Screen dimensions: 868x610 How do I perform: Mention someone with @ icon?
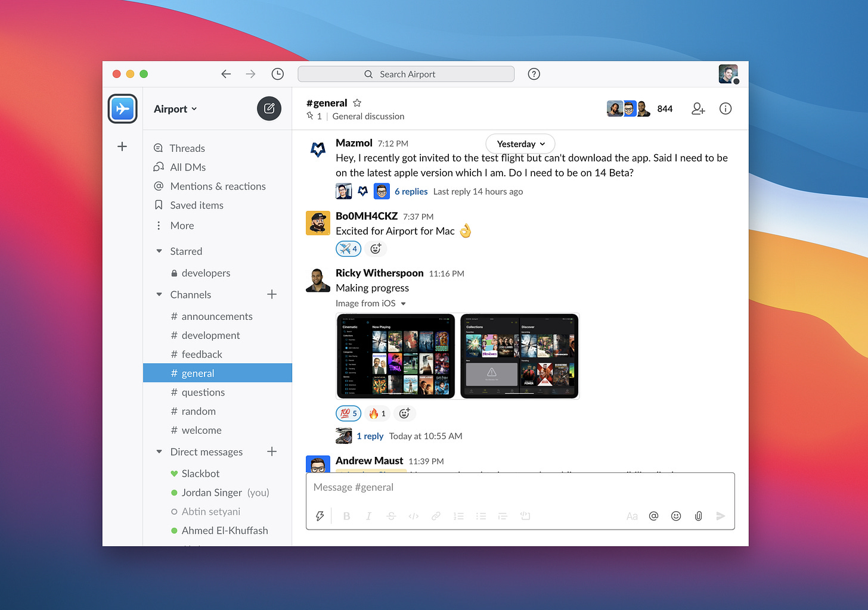653,516
